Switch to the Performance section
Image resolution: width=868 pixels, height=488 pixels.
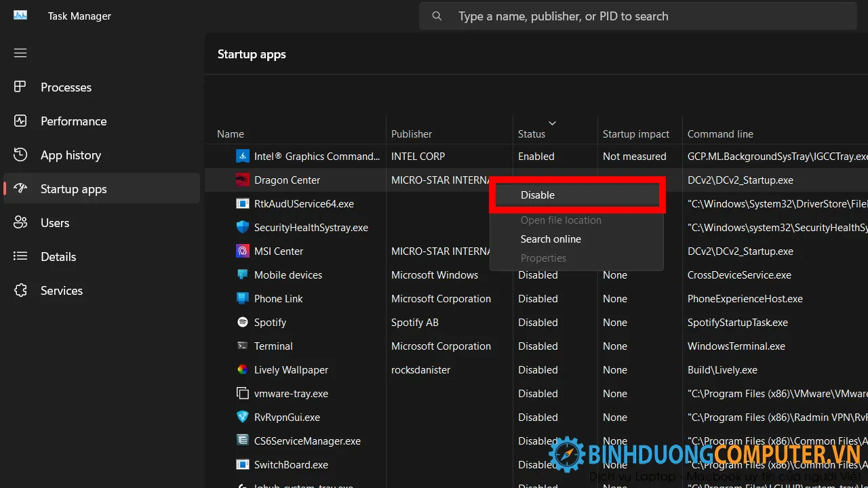73,121
